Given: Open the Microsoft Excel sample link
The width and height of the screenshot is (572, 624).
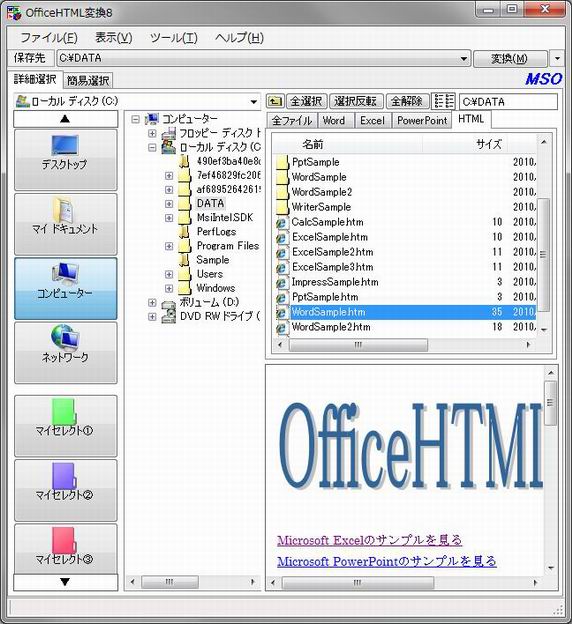Looking at the screenshot, I should tap(370, 540).
